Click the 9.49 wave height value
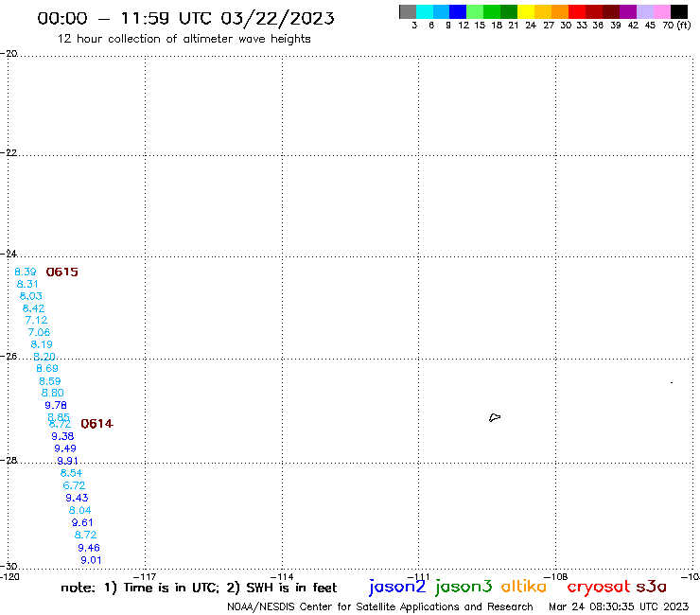 click(65, 448)
